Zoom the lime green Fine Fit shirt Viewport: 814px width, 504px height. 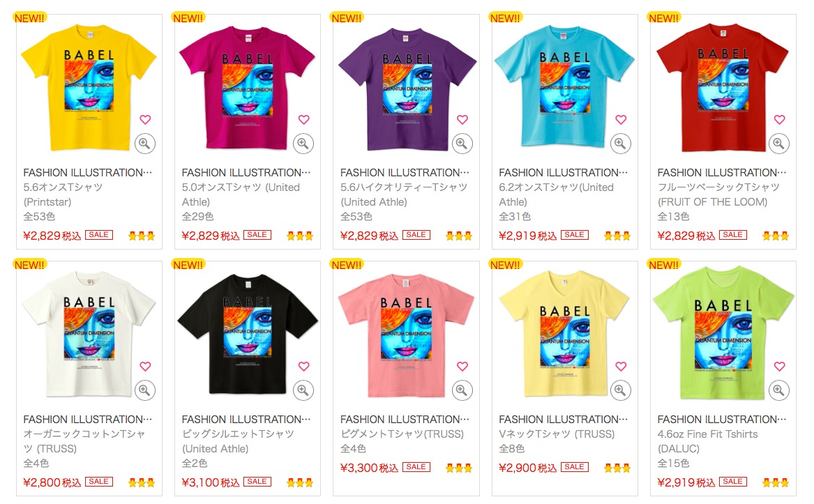[779, 390]
